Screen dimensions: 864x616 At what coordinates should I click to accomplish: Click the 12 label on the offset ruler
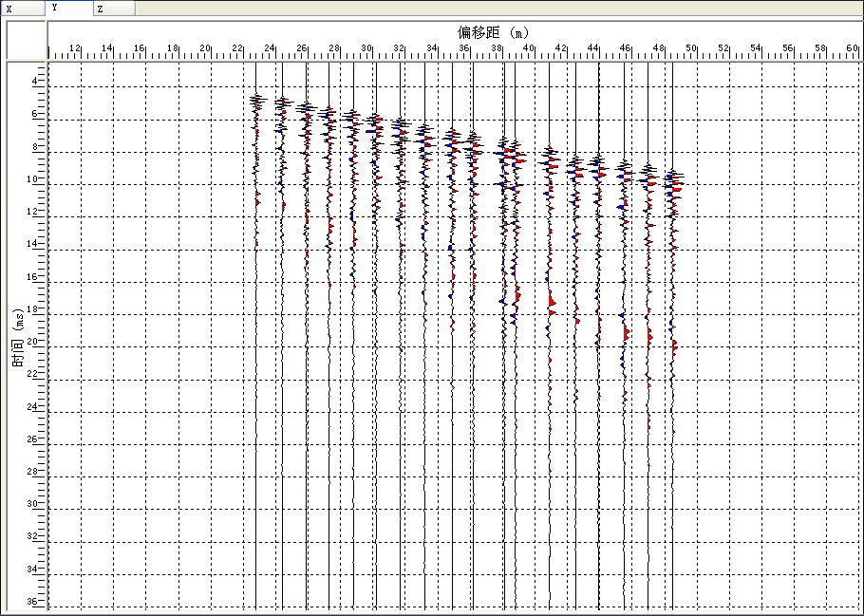(76, 47)
